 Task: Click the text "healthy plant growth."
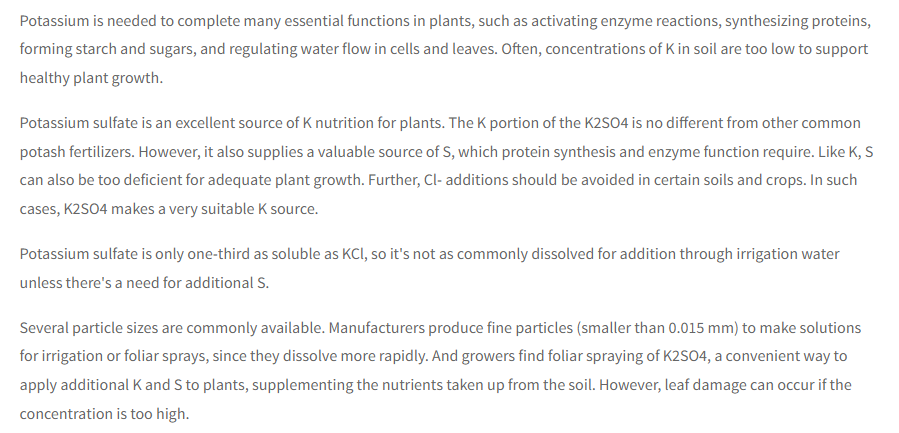92,78
